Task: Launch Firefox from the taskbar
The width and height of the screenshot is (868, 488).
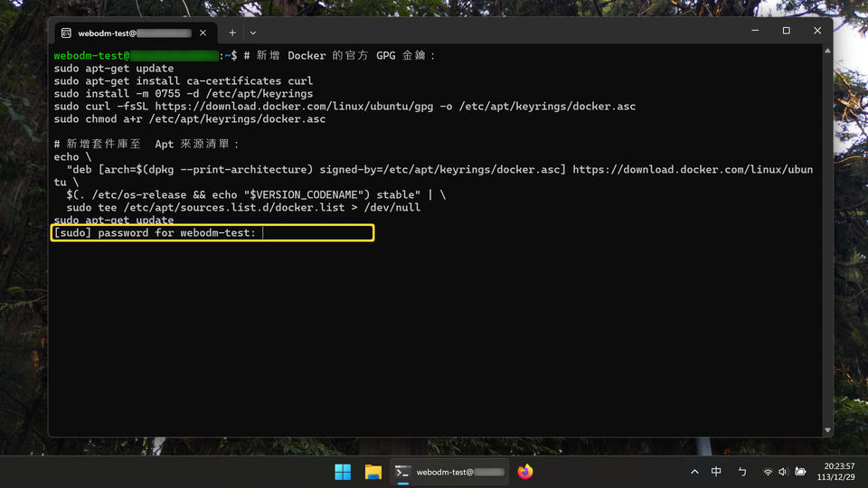Action: click(x=524, y=472)
